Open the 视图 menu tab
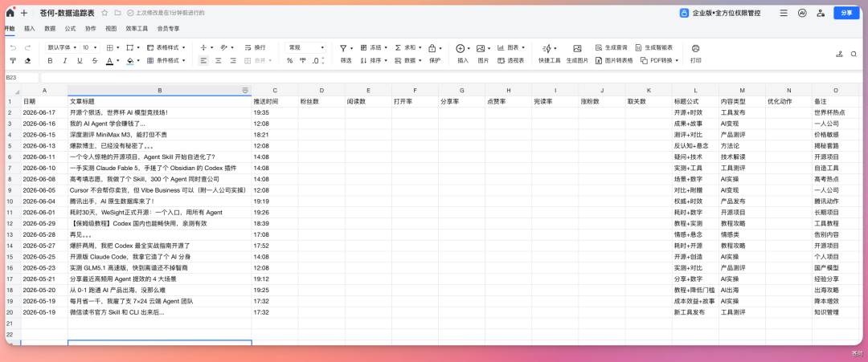Image resolution: width=868 pixels, height=362 pixels. tap(111, 28)
